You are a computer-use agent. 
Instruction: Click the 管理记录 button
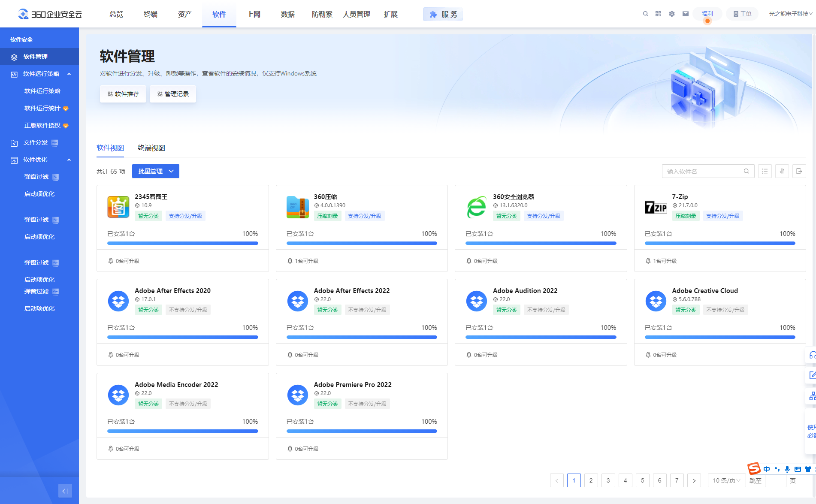[173, 94]
